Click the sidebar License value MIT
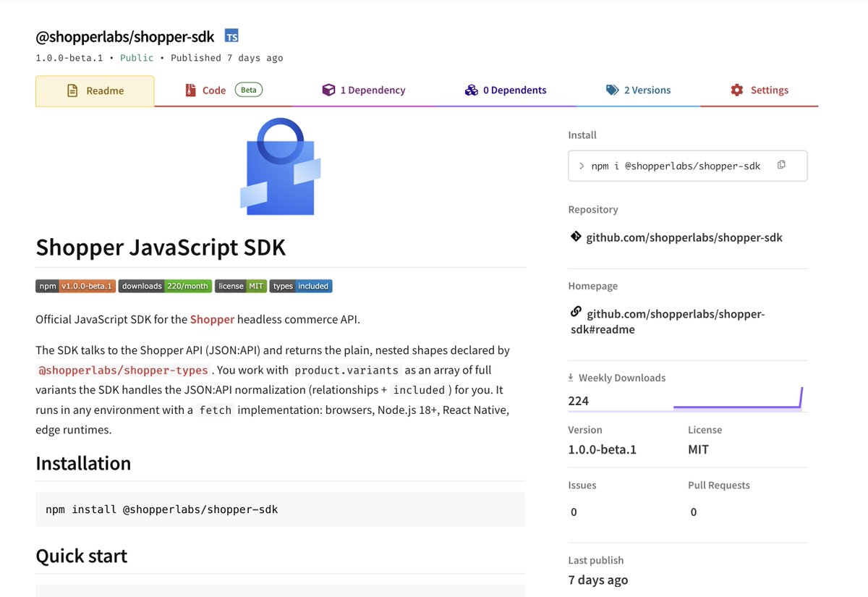The width and height of the screenshot is (868, 597). (699, 449)
